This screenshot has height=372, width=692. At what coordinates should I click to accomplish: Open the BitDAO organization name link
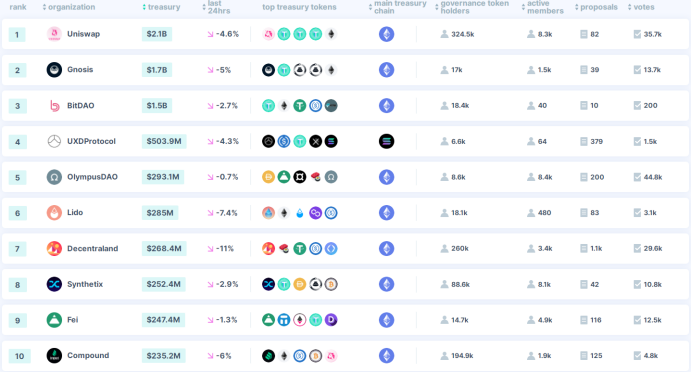(81, 105)
